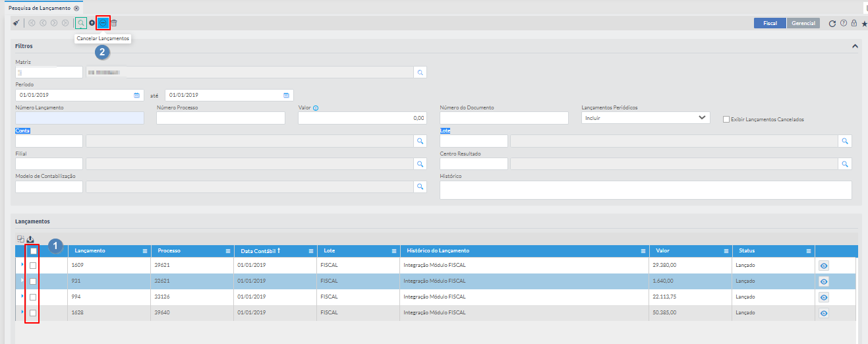Screen dimensions: 868x344
Task: Open Lançamentos Periódicos dropdown
Action: [x=646, y=118]
